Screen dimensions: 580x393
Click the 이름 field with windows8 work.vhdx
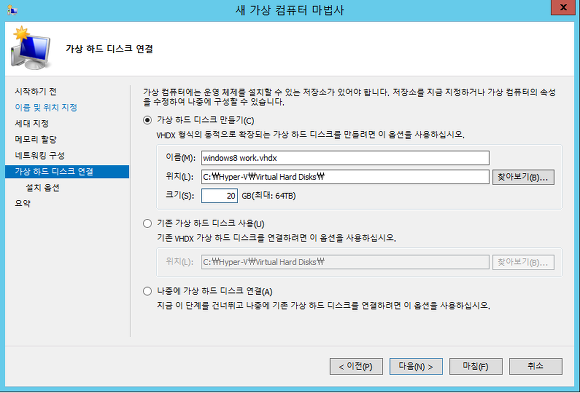[x=345, y=158]
